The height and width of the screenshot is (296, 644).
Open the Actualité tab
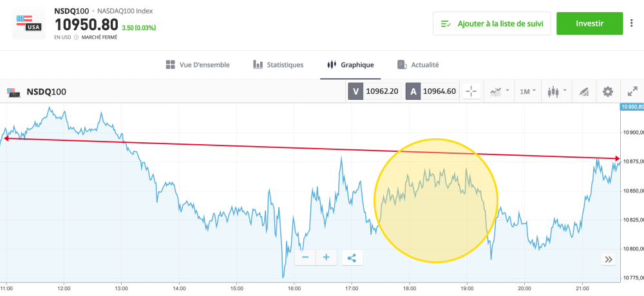pyautogui.click(x=418, y=65)
